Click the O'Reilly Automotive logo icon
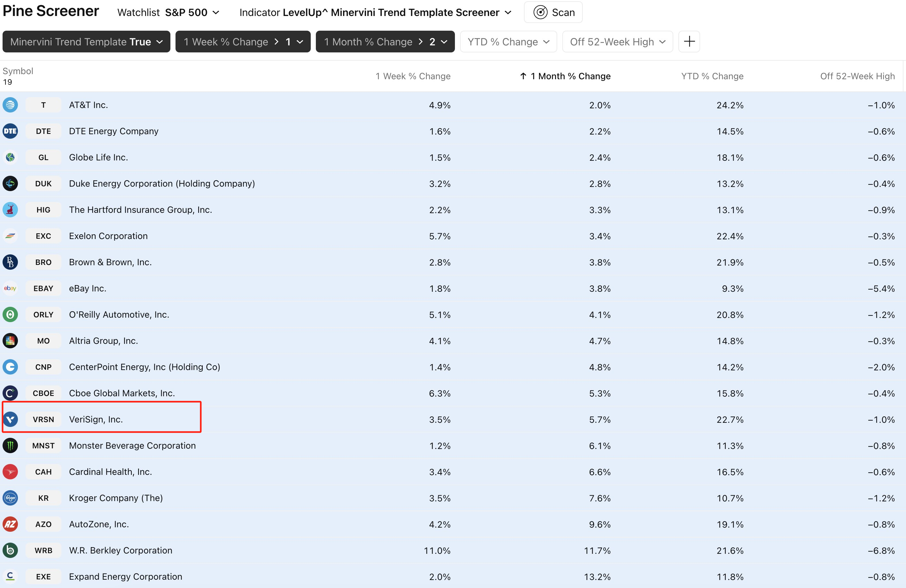 [10, 314]
